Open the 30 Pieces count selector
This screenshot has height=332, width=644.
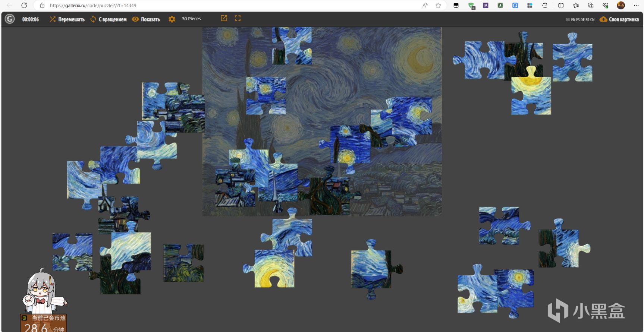(191, 19)
